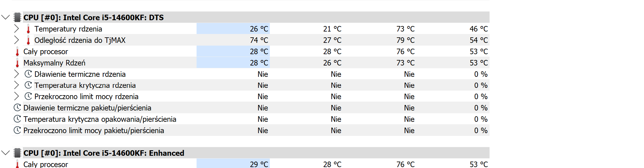Screen dimensions: 644x168
Task: Collapse the CPU DTS sensor group
Action: coord(5,17)
